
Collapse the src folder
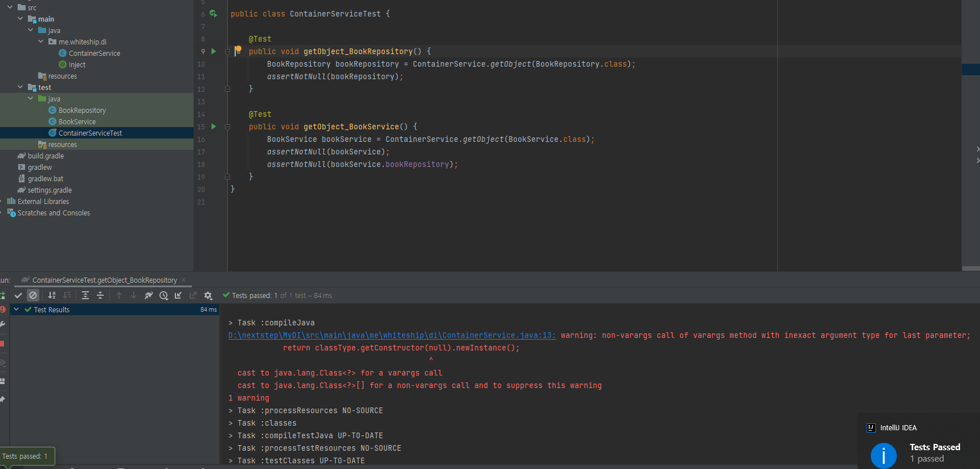click(10, 7)
